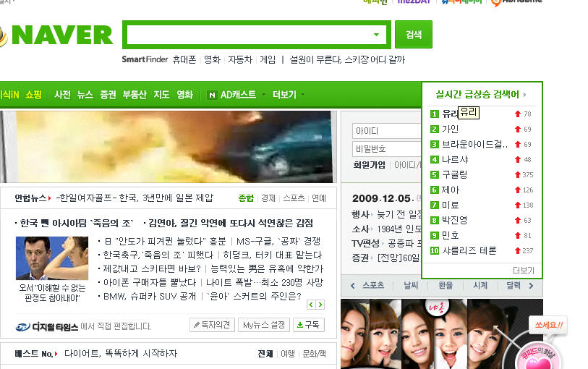Open rank 3 keyword 브라운아이드걸..
Image resolution: width=588 pixels, height=369 pixels.
click(474, 145)
